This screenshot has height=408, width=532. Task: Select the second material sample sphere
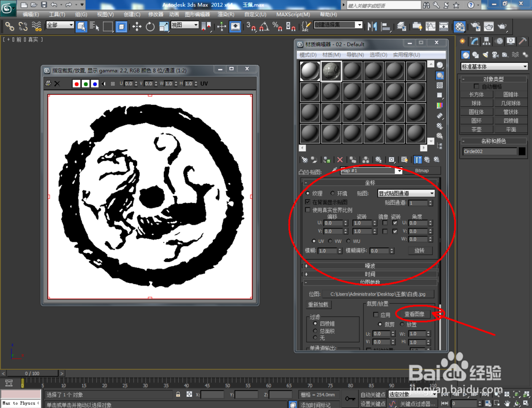331,71
